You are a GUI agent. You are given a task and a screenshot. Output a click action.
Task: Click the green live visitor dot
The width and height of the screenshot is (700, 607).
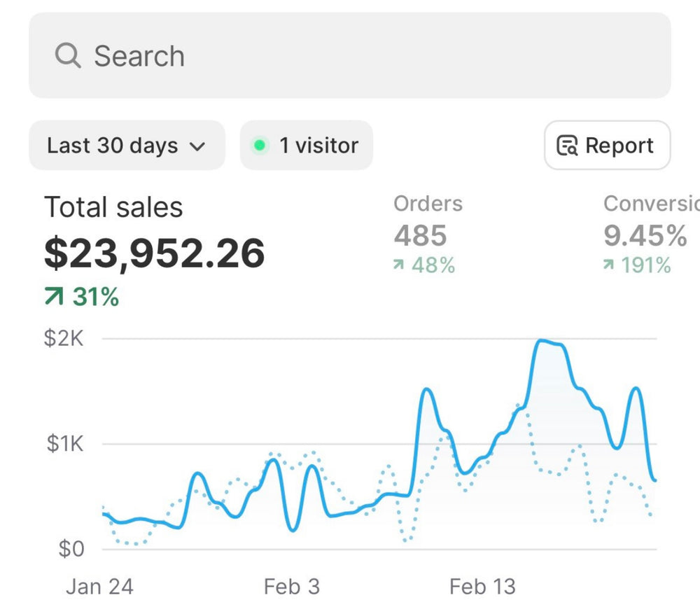pos(260,146)
